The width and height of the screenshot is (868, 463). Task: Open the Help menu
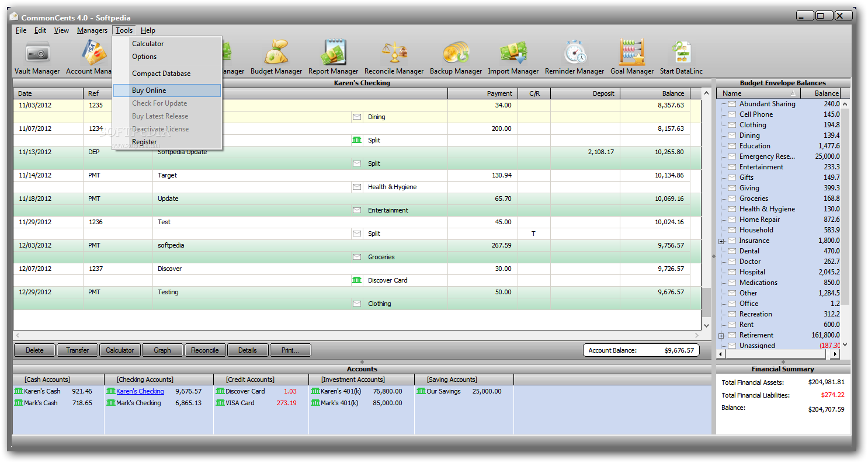[148, 30]
